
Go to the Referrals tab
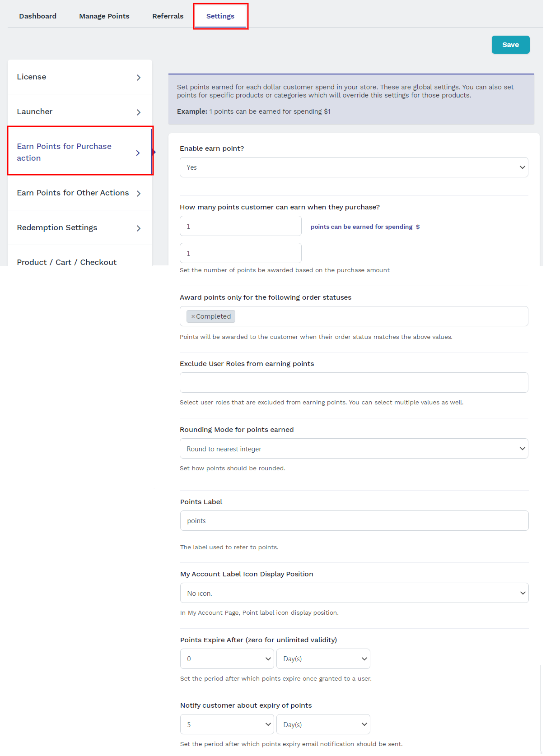(168, 16)
